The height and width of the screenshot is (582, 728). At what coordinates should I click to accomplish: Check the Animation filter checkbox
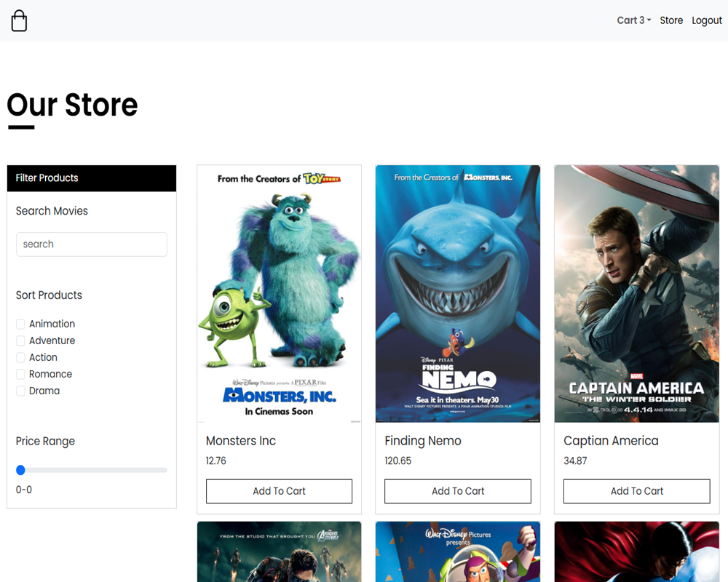[20, 324]
